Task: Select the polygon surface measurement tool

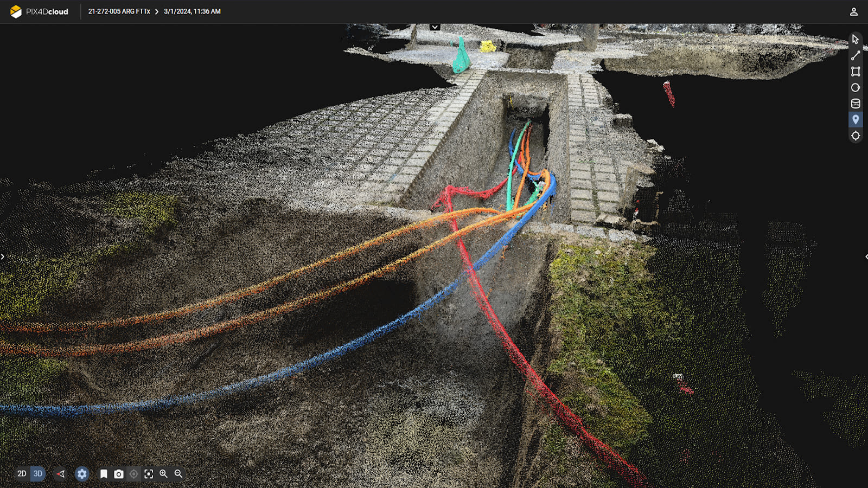Action: 856,71
